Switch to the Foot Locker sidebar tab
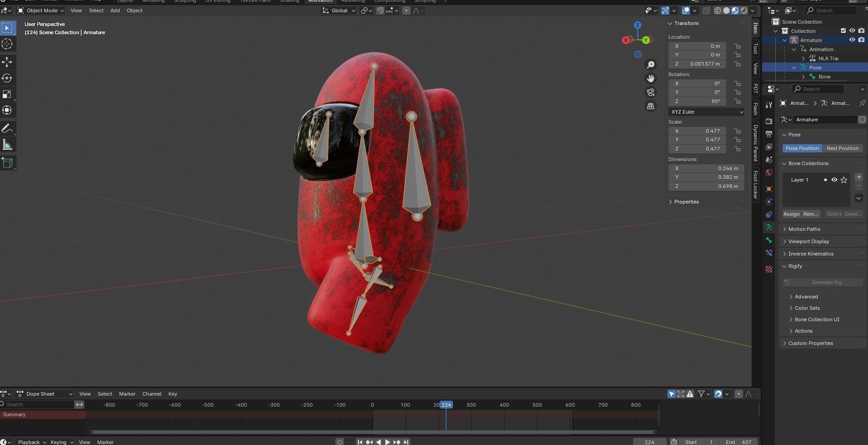Viewport: 868px width, 445px height. pyautogui.click(x=755, y=184)
